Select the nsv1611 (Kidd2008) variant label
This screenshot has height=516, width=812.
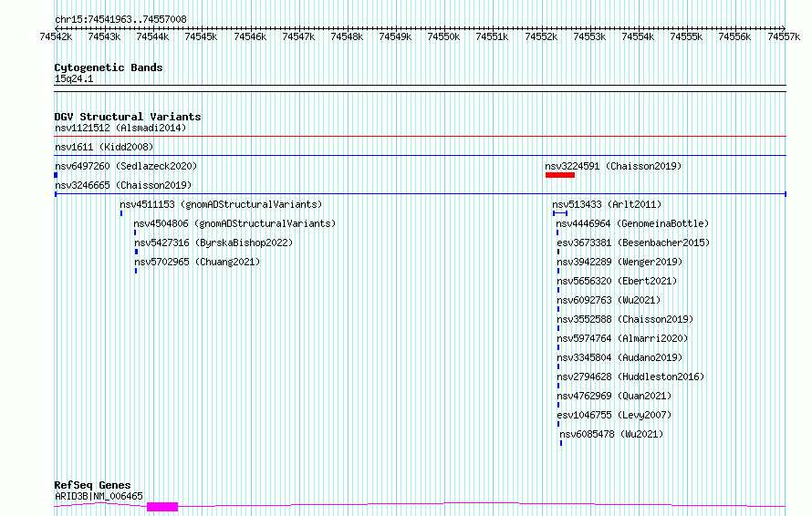point(104,147)
